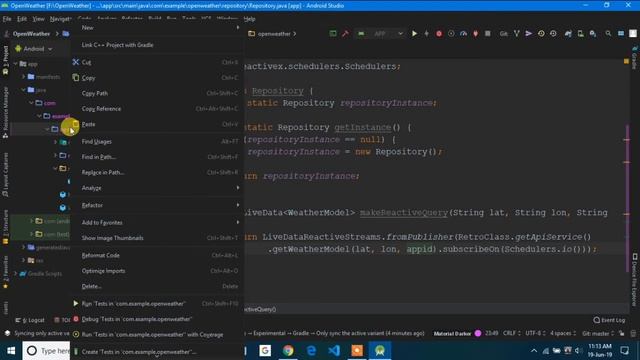
Task: Open AVD Manager icon
Action: coord(580,33)
